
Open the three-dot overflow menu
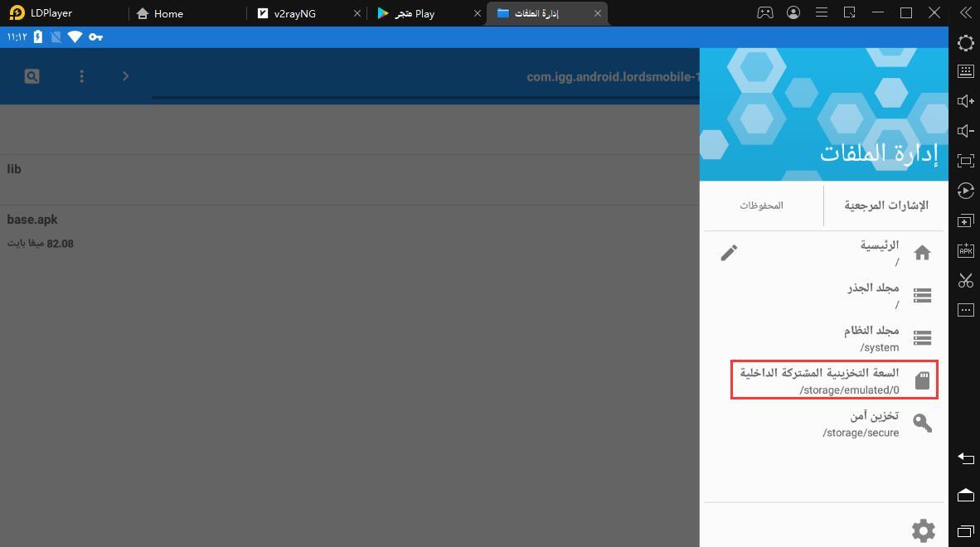pyautogui.click(x=82, y=76)
